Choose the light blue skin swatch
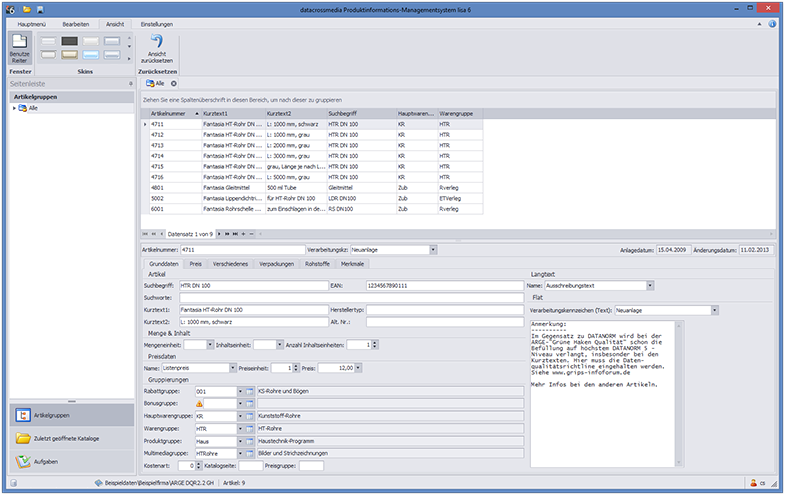This screenshot has height=495, width=785. [x=91, y=55]
